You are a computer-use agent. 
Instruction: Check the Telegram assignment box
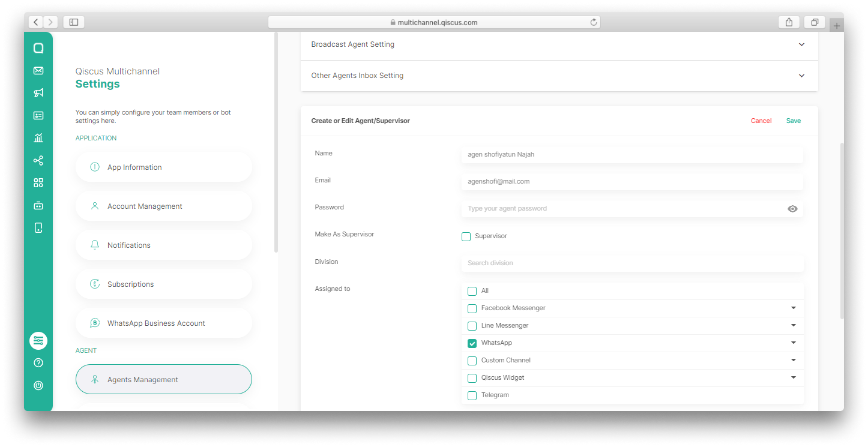click(472, 395)
